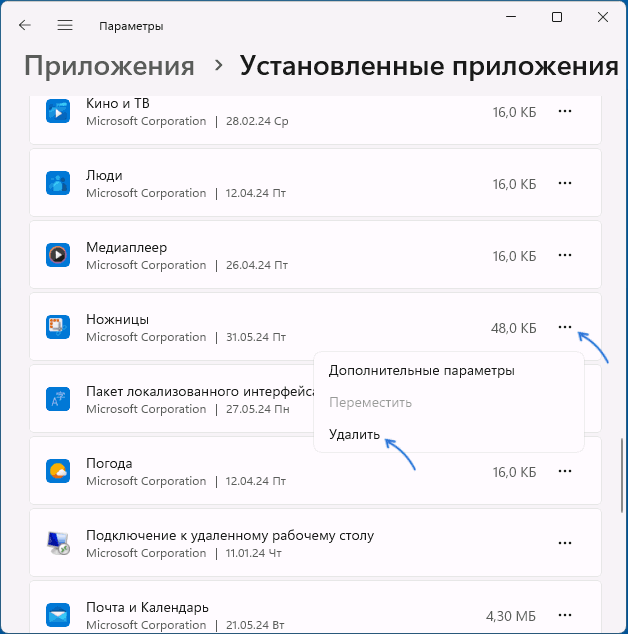Click the date 28.02.24 Ср

257,121
